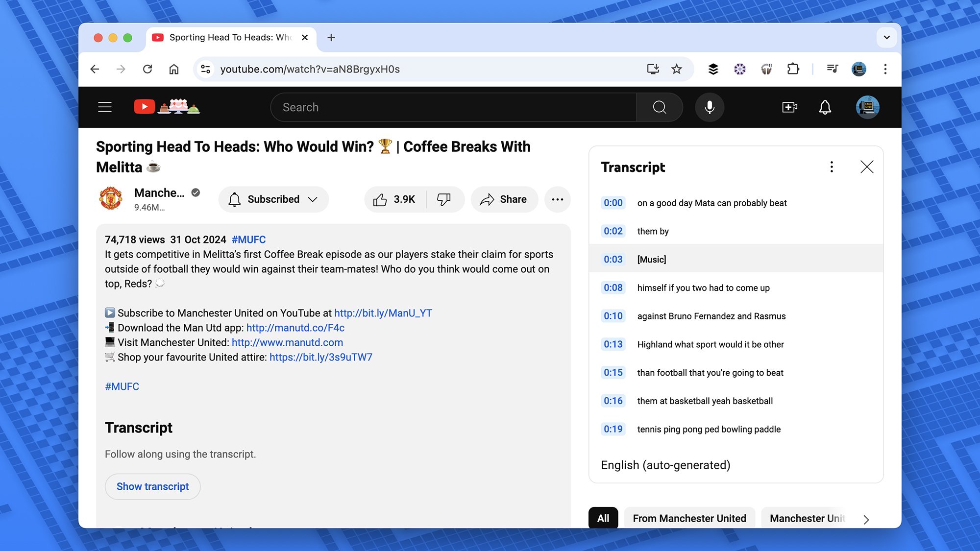The image size is (980, 551).
Task: Jump to 0:13 Highland line
Action: click(x=736, y=344)
